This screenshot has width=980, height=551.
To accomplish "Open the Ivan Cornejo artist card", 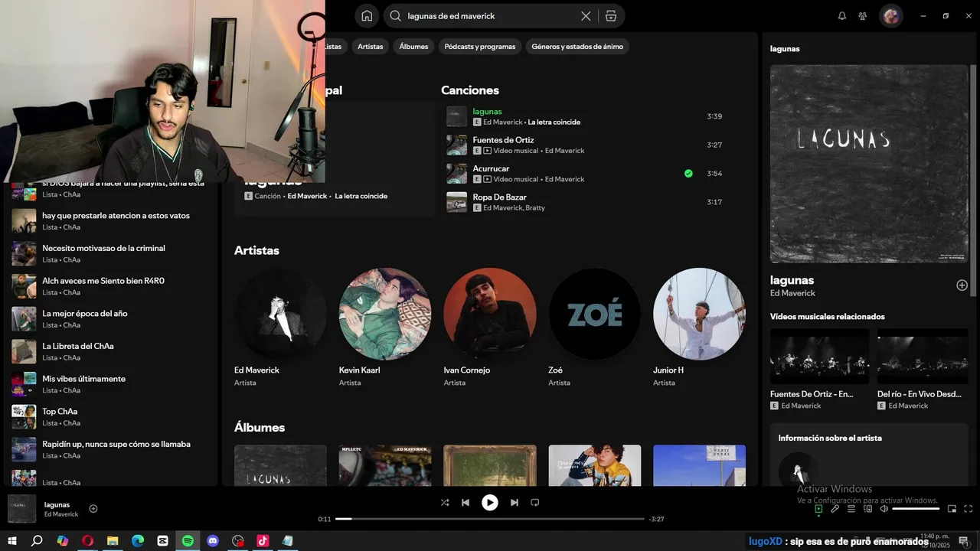I will pos(490,328).
